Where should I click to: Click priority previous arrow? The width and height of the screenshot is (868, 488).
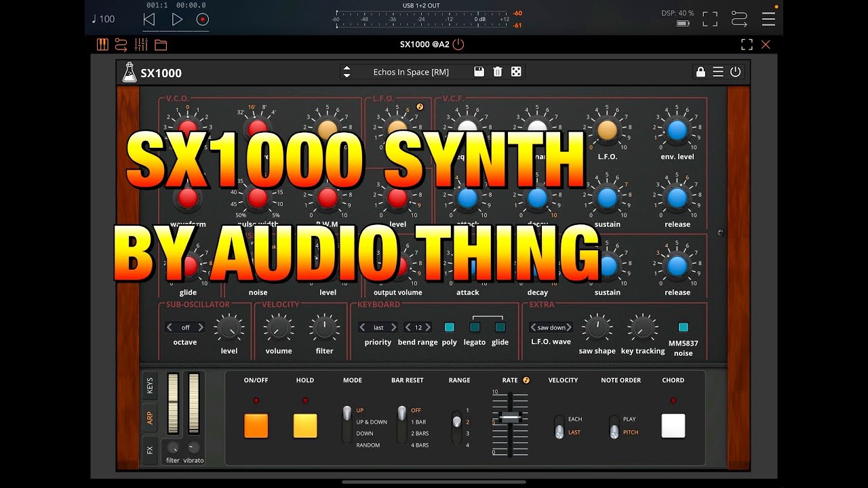point(363,327)
